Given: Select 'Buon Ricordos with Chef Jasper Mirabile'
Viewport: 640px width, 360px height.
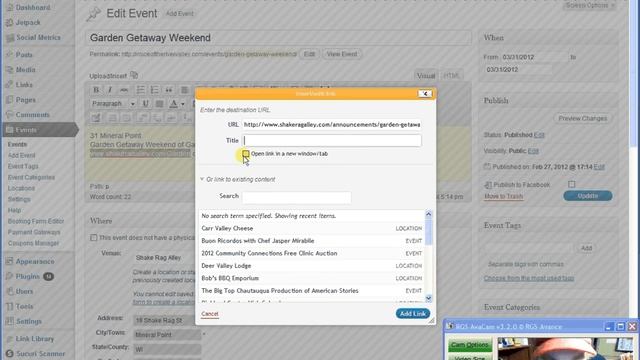Looking at the screenshot, I should click(312, 241).
